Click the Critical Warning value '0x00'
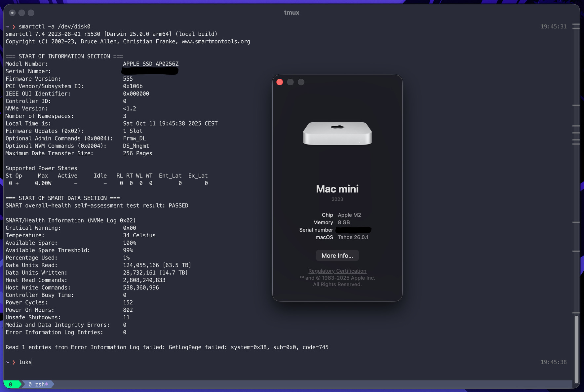The image size is (584, 392). pyautogui.click(x=130, y=228)
